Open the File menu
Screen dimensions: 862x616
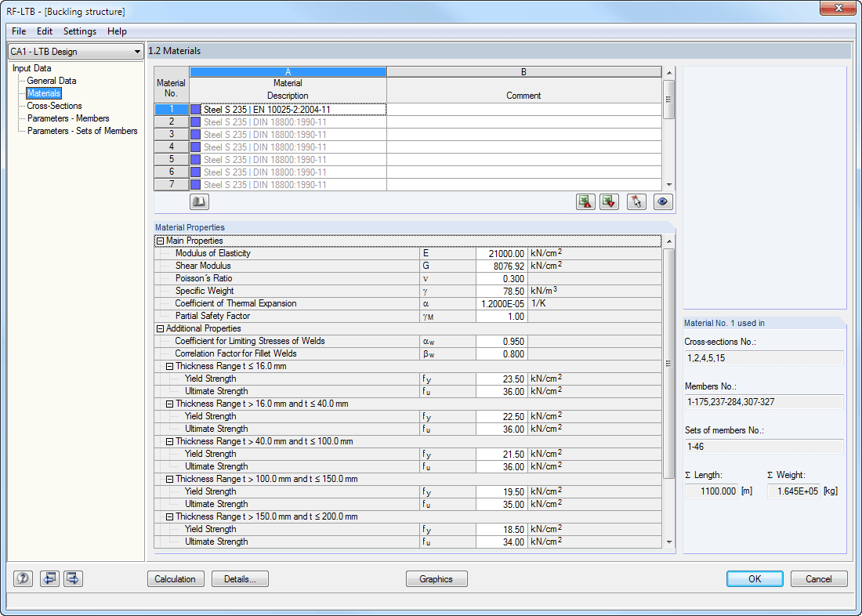(x=19, y=31)
